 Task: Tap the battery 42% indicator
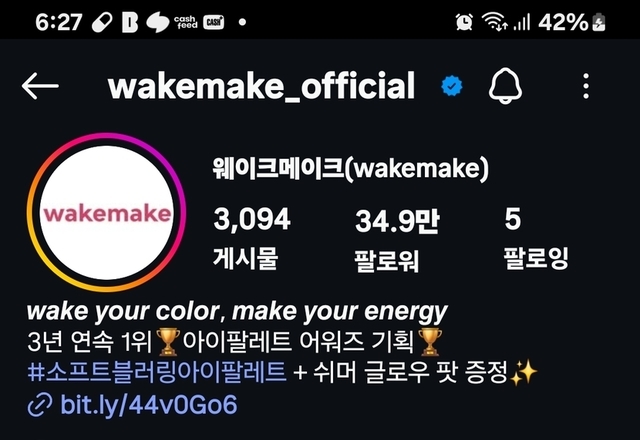coord(571,22)
